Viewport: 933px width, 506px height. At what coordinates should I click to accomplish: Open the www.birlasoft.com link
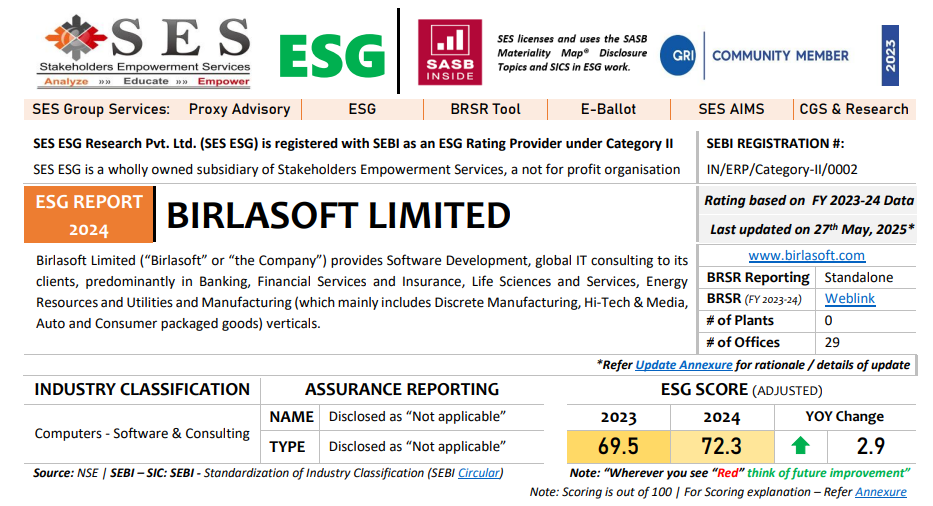[x=806, y=255]
